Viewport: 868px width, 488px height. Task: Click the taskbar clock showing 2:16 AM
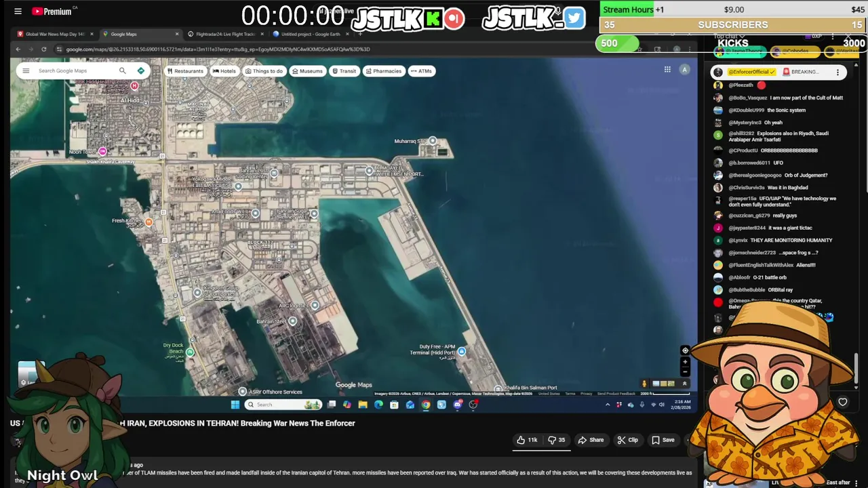pyautogui.click(x=682, y=405)
